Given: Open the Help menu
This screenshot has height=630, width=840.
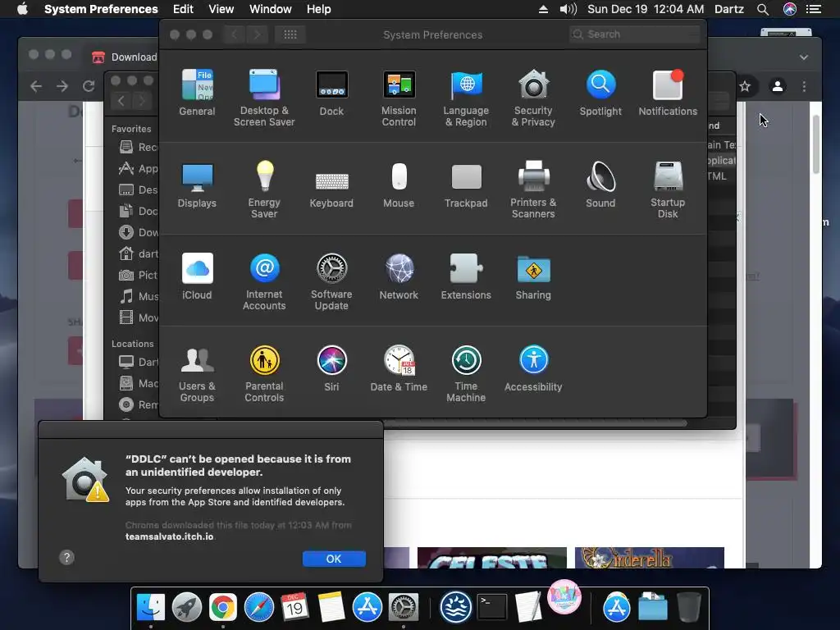Looking at the screenshot, I should pyautogui.click(x=319, y=9).
